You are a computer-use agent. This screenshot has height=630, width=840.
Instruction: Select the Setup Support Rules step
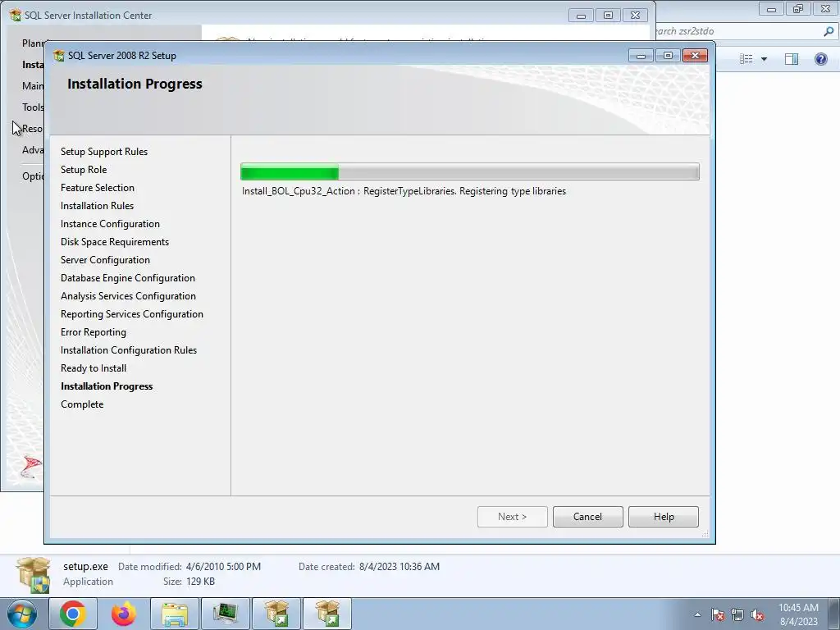pos(104,152)
